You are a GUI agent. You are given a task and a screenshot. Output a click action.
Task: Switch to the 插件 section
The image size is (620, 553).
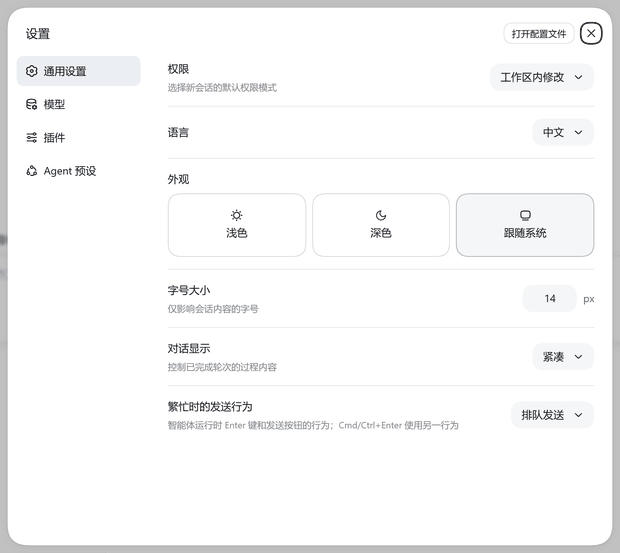(79, 138)
